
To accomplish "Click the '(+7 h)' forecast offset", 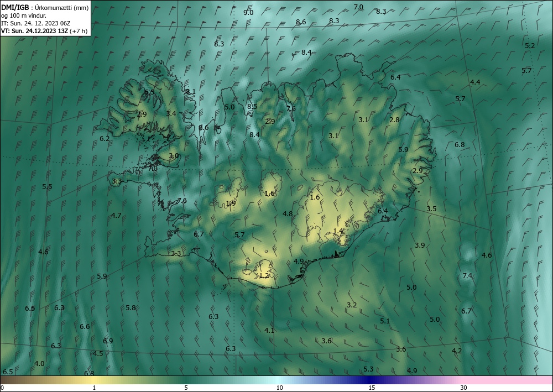I will [x=79, y=31].
